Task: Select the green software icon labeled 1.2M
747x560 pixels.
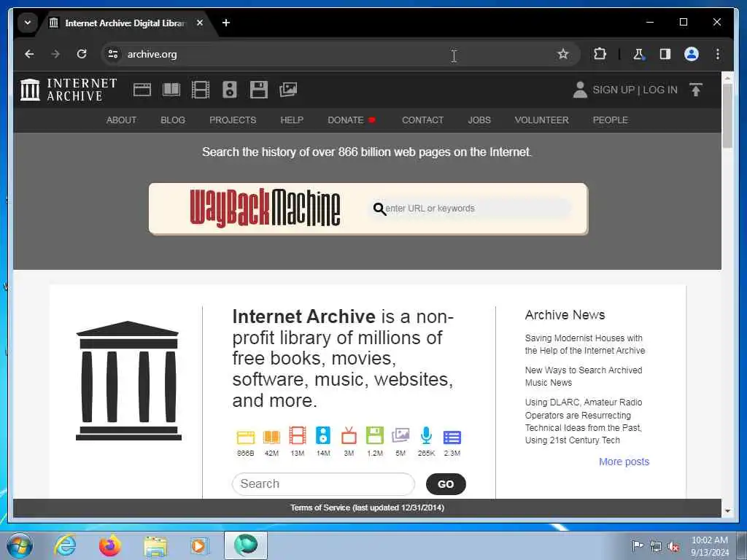Action: pos(375,436)
